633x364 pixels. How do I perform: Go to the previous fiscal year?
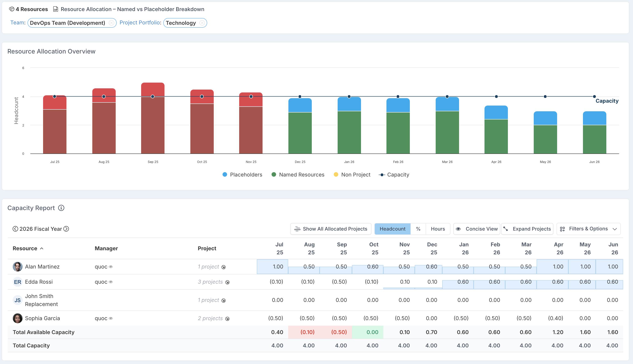tap(15, 229)
